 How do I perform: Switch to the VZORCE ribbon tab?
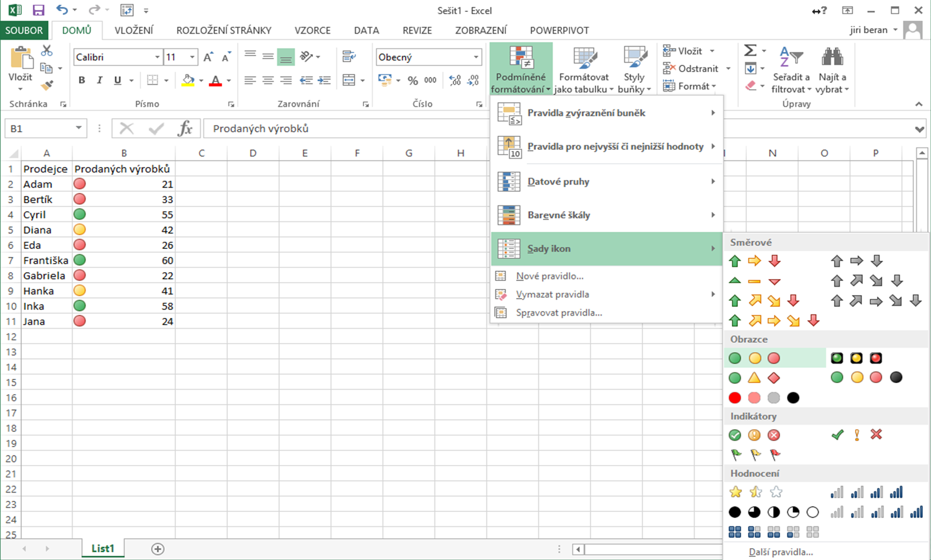click(x=312, y=30)
